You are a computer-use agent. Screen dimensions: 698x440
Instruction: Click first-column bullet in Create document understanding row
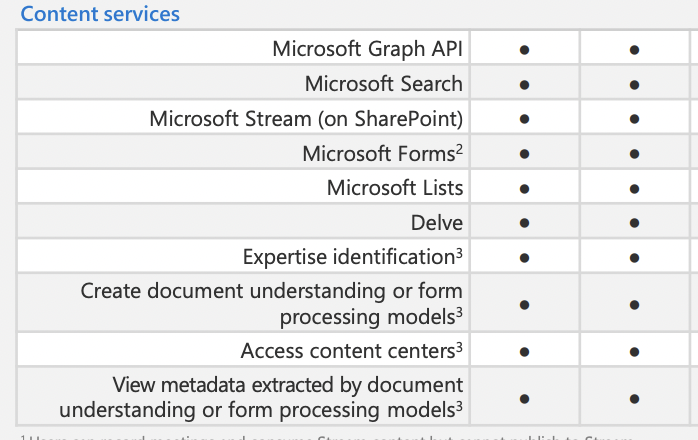point(524,305)
